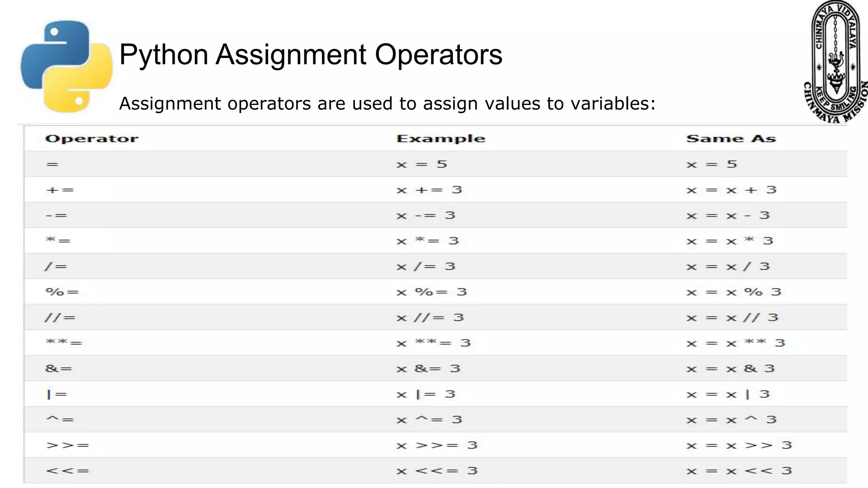Click the Python logo icon

[x=67, y=67]
